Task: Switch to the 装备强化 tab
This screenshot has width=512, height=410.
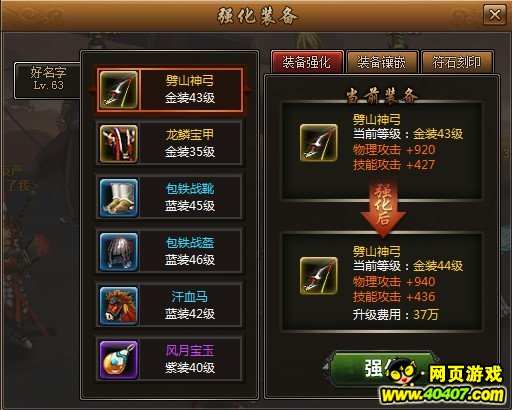Action: click(307, 62)
